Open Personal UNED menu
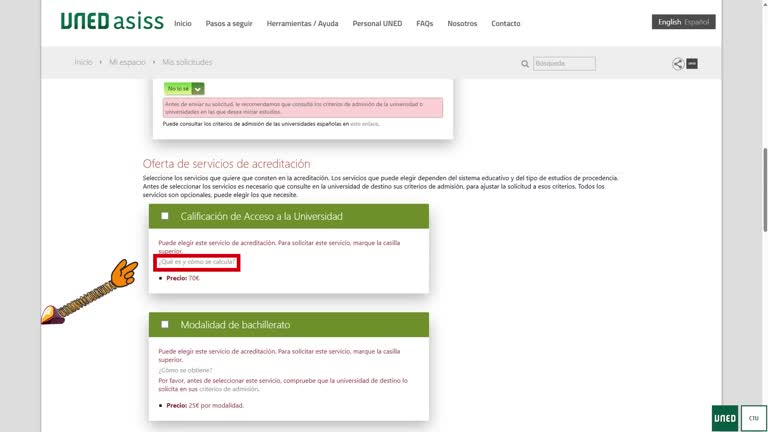The image size is (768, 432). (x=377, y=24)
